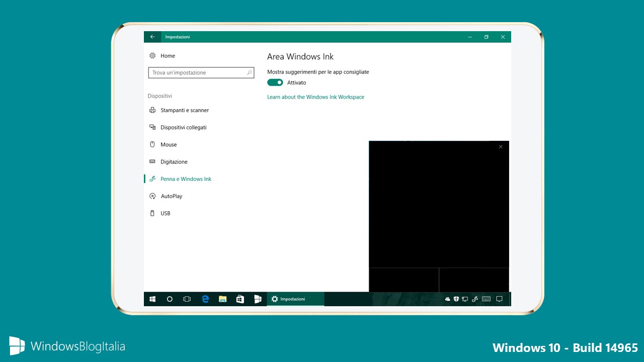
Task: Open touch keyboard from tray
Action: click(x=486, y=299)
